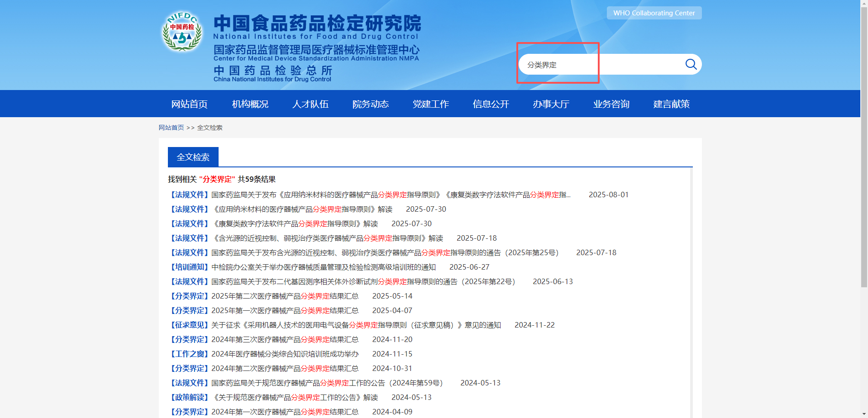Click the 中国食品药品检定研究院 title text
Viewport: 868px width, 418px height.
click(x=317, y=23)
